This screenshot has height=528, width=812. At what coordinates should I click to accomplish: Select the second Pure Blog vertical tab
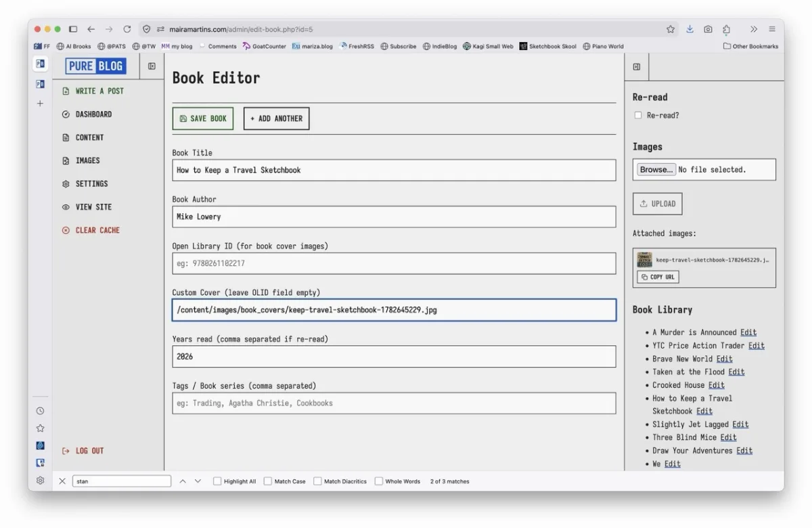click(x=40, y=84)
